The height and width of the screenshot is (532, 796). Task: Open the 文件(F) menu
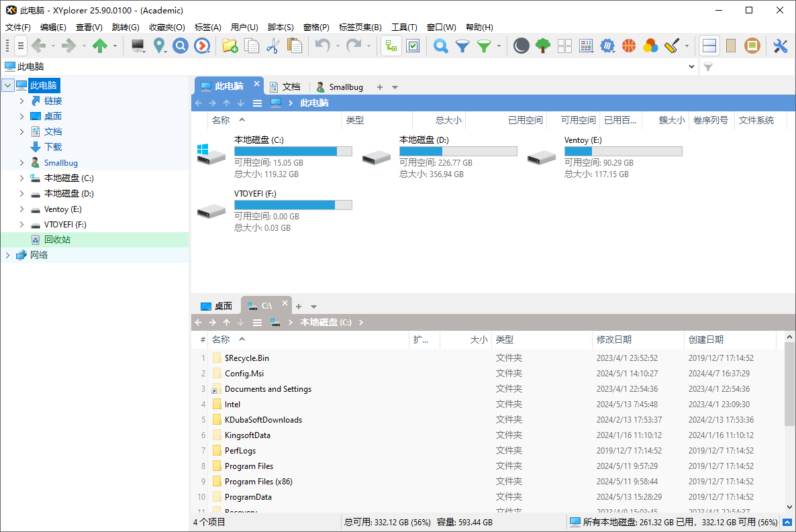tap(17, 28)
